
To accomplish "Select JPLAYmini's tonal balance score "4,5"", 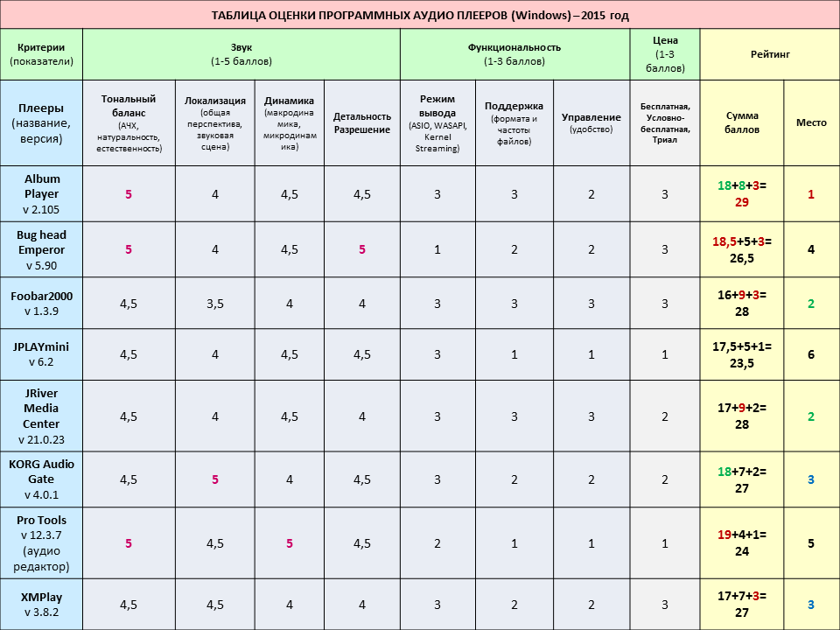I will tap(129, 354).
